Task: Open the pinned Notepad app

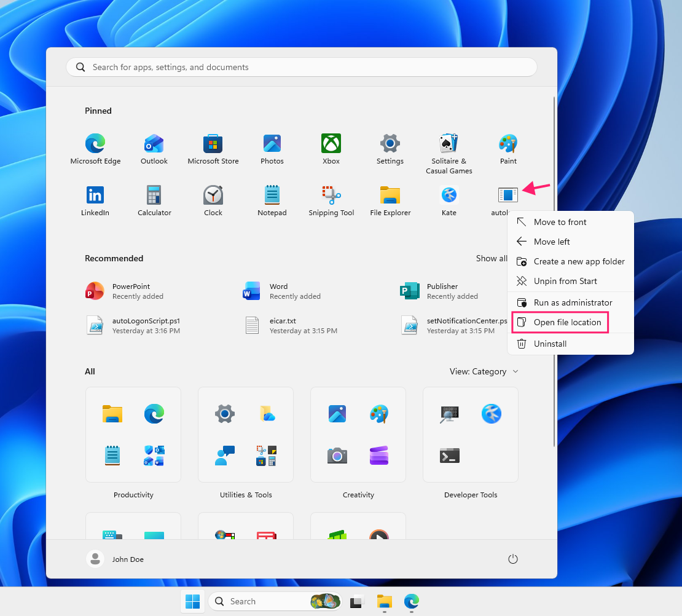Action: tap(272, 200)
